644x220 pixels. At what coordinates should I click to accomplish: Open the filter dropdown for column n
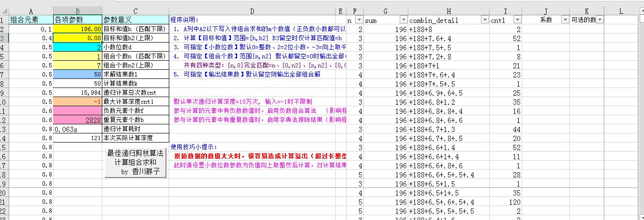coord(360,20)
